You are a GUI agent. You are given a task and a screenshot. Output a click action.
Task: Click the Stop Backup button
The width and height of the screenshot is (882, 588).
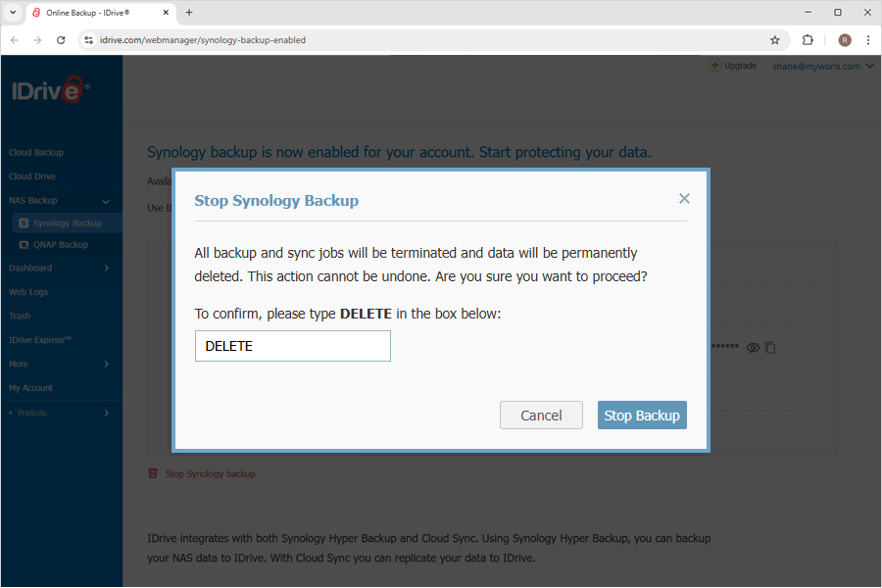[x=642, y=416]
